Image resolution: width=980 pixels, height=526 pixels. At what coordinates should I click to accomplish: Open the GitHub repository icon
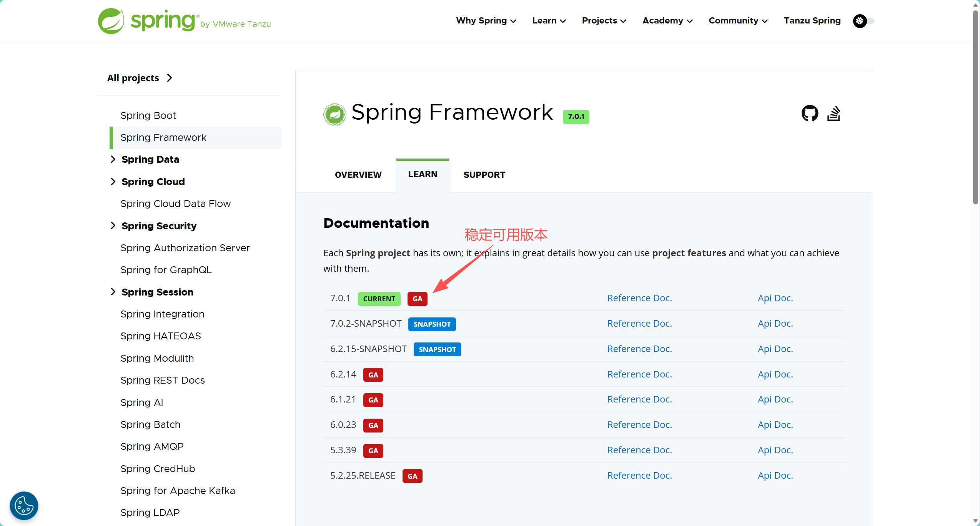tap(809, 114)
